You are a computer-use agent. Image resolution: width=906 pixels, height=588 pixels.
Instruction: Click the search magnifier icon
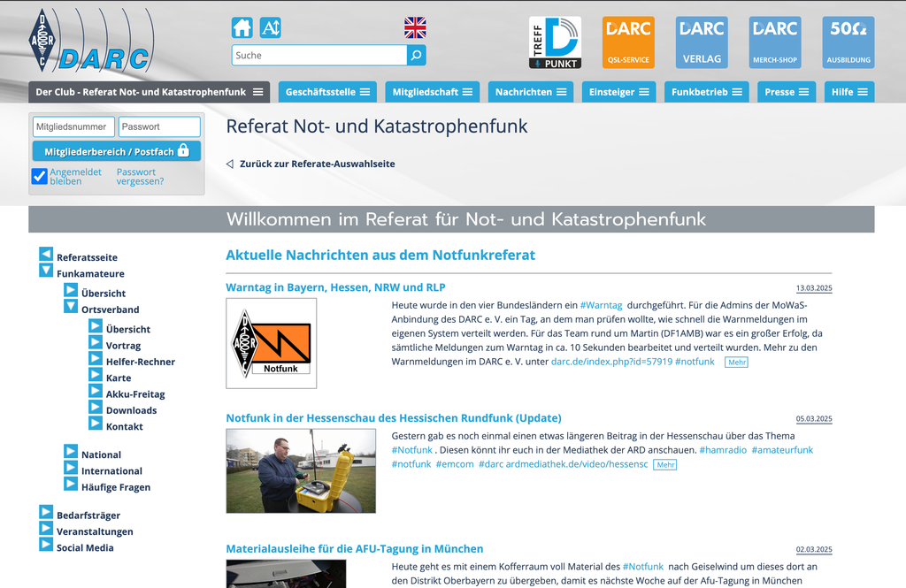pos(416,56)
